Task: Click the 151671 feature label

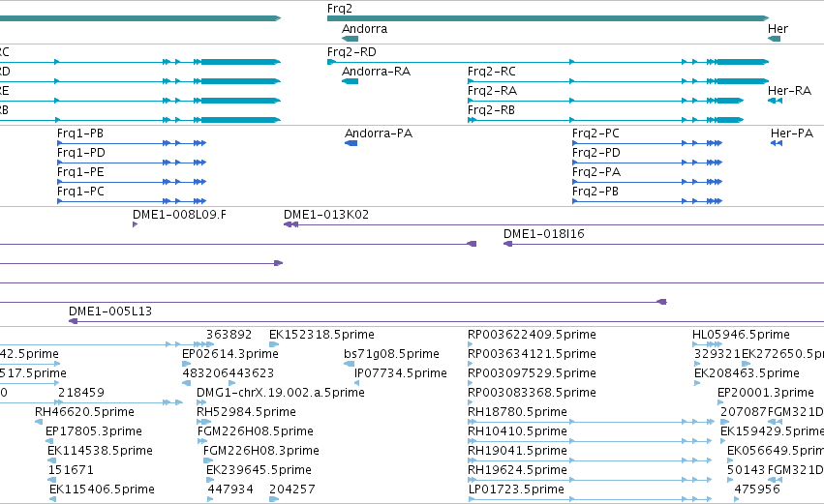Action: [x=71, y=470]
